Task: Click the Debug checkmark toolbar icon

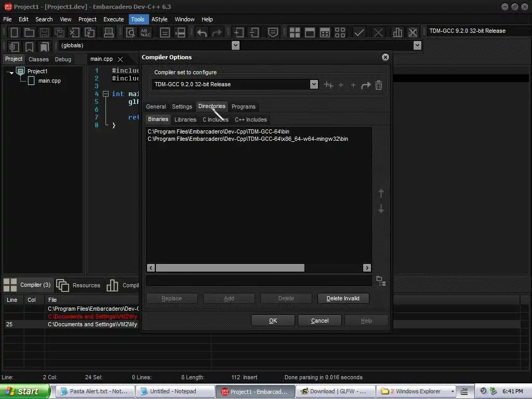Action: click(x=359, y=33)
